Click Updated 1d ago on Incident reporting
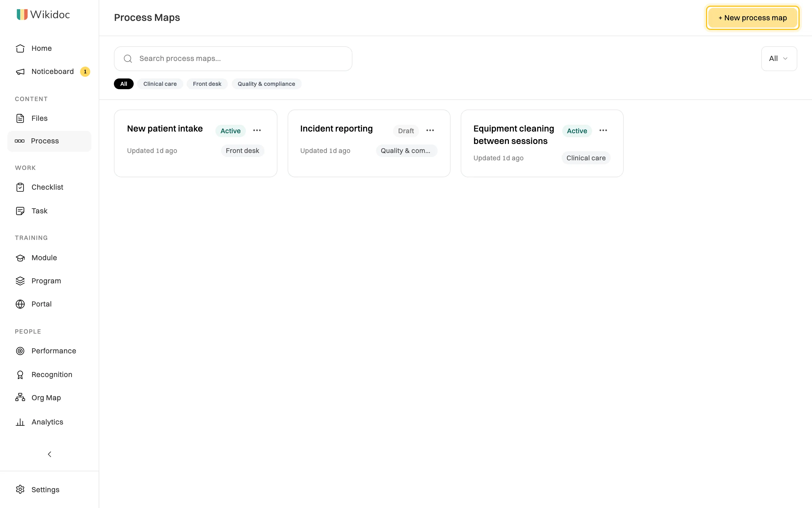The width and height of the screenshot is (812, 508). [325, 151]
